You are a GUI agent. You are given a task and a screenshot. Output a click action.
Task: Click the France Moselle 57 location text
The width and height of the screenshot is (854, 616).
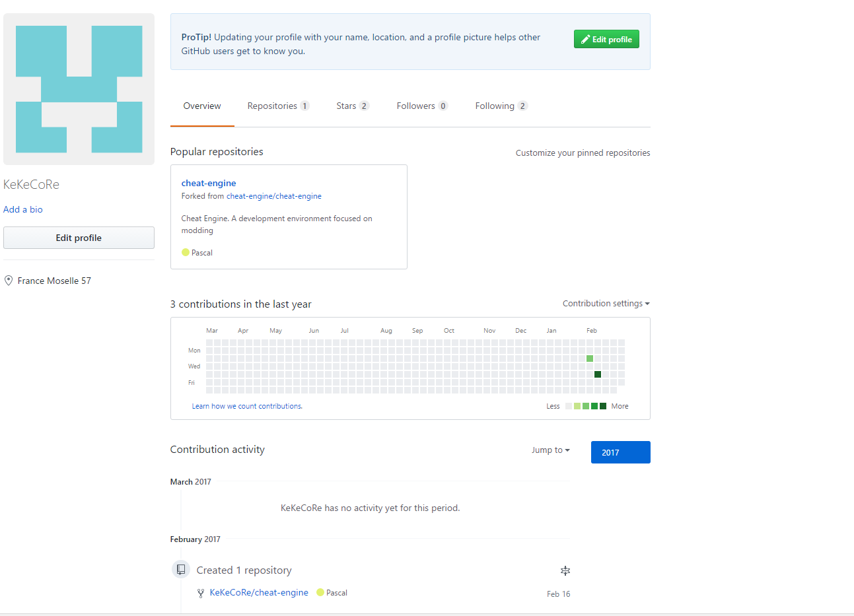pyautogui.click(x=54, y=281)
